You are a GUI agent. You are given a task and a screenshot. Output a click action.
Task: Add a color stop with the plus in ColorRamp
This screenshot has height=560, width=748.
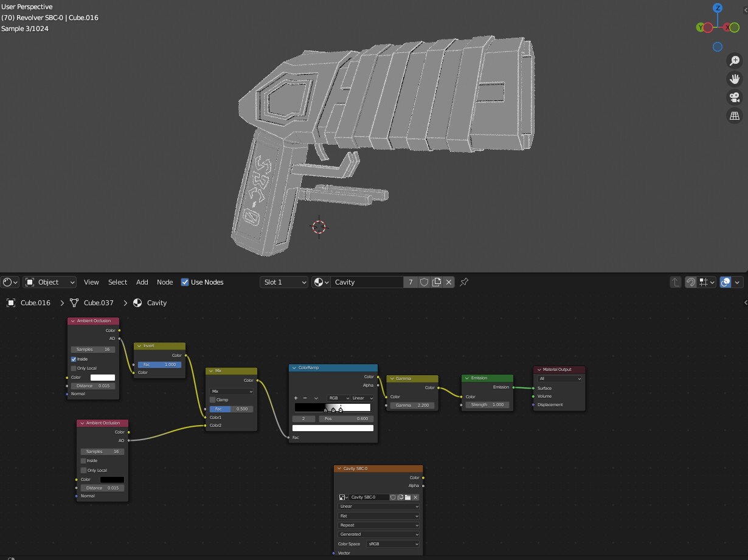(296, 398)
